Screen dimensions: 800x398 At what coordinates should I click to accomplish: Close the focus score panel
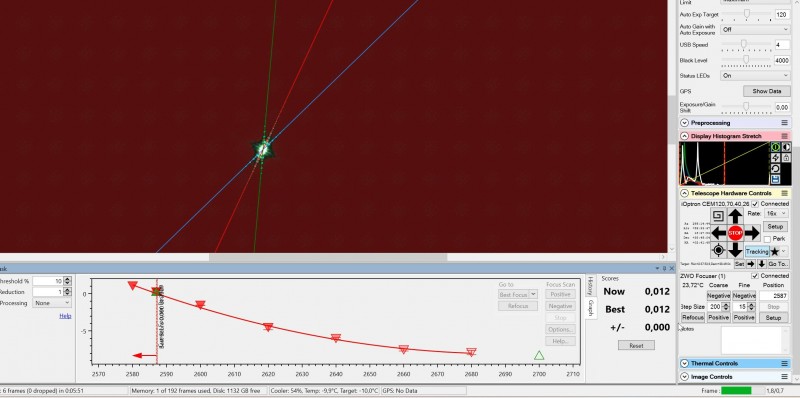[671, 268]
